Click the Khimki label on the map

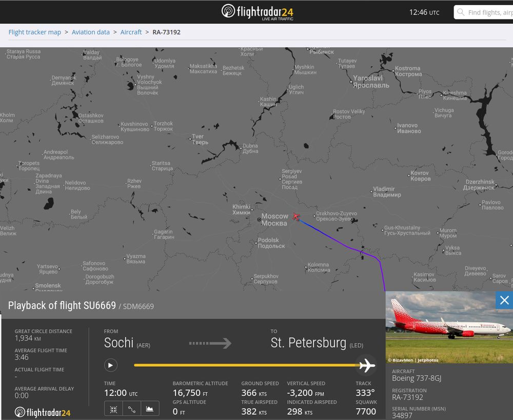pos(241,209)
